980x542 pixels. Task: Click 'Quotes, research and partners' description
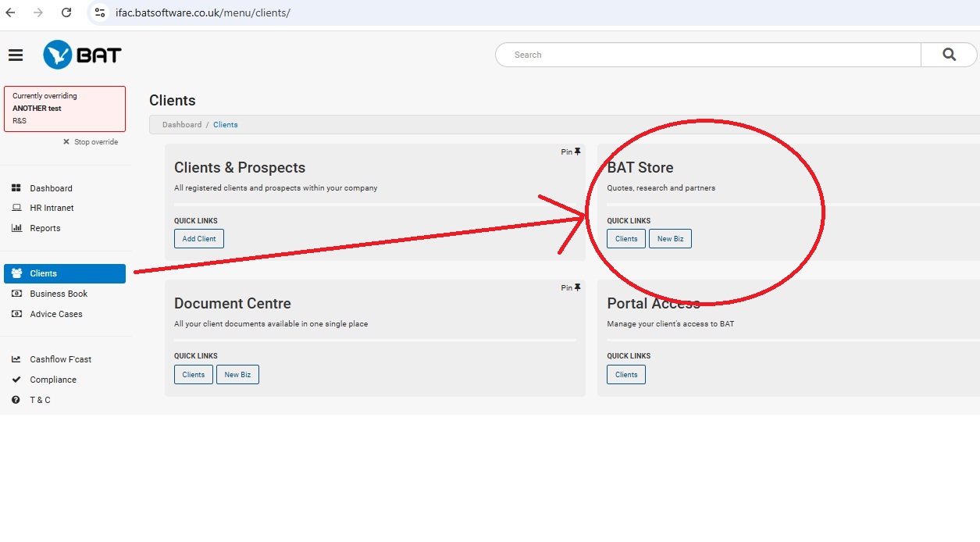point(661,188)
